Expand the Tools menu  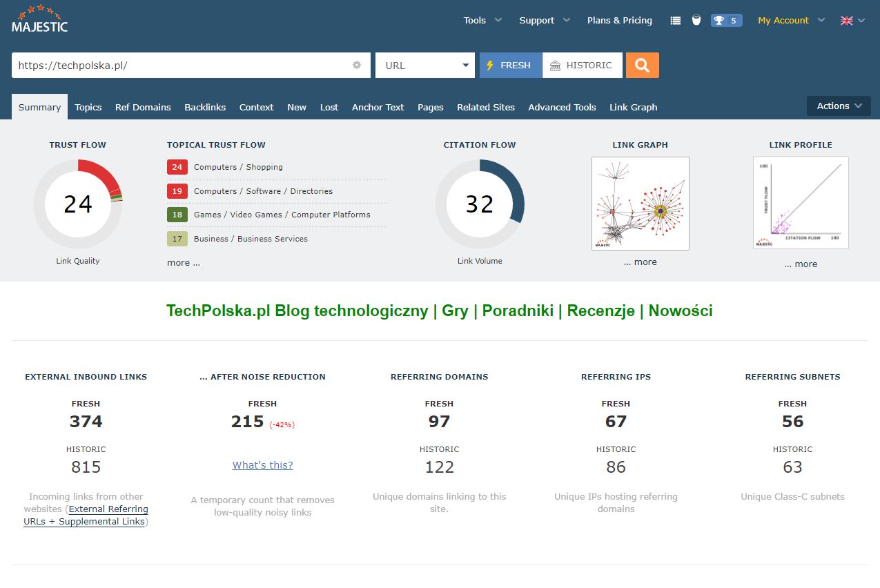[482, 21]
